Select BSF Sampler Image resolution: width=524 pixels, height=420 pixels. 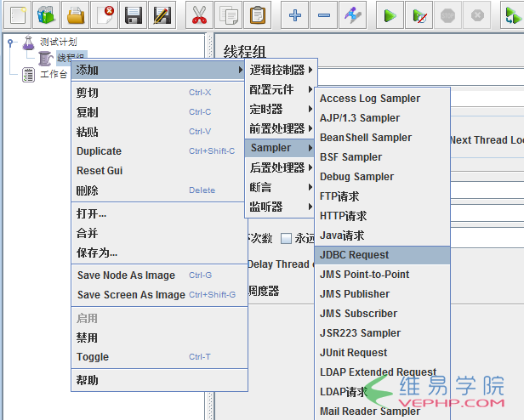(x=382, y=157)
